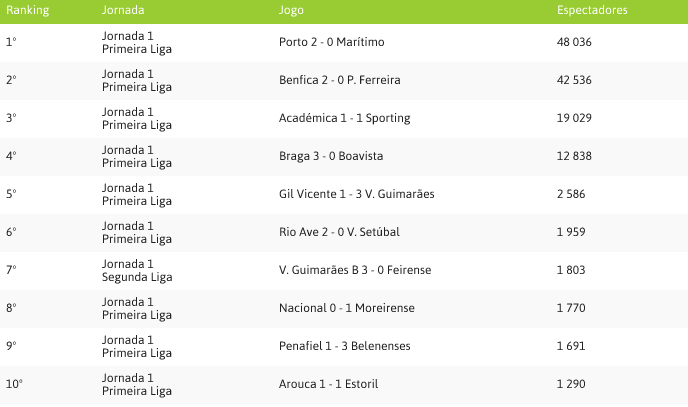This screenshot has height=407, width=688.
Task: Open the Académica 1 - 1 Sporting match
Action: tap(344, 118)
